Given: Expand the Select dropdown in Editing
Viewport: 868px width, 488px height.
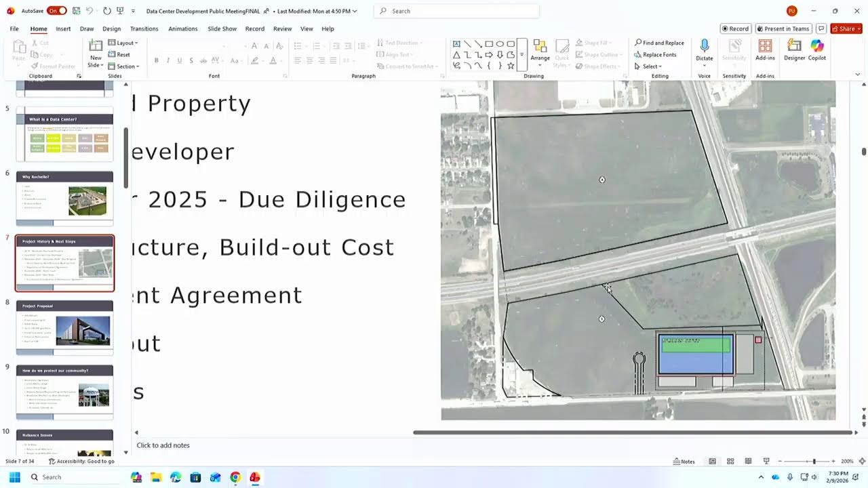Looking at the screenshot, I should pos(647,66).
